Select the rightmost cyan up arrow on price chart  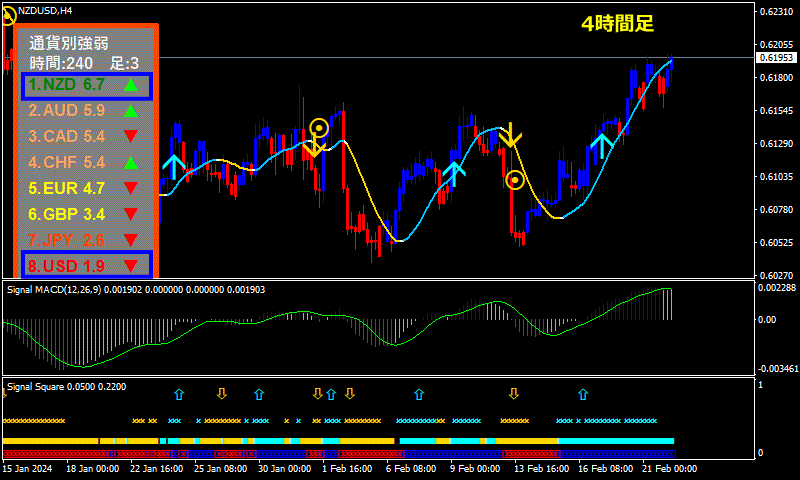click(602, 144)
